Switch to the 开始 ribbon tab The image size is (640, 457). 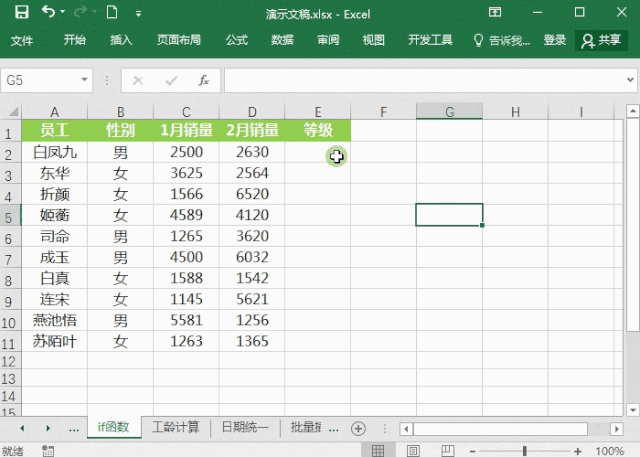(x=75, y=40)
